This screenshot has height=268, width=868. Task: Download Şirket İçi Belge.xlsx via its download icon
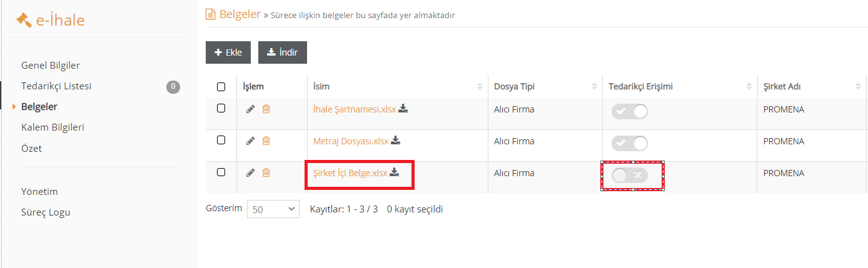click(x=395, y=172)
